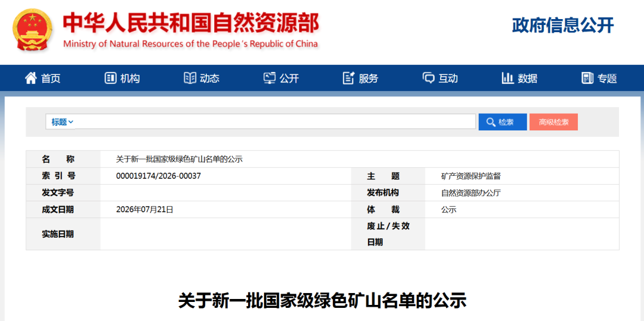The width and height of the screenshot is (644, 321).
Task: Click the 索引号 row label
Action: point(58,176)
